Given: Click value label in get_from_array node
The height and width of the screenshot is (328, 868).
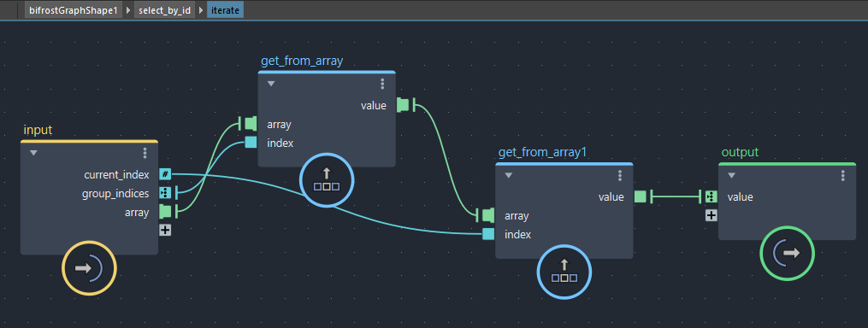Looking at the screenshot, I should point(374,106).
